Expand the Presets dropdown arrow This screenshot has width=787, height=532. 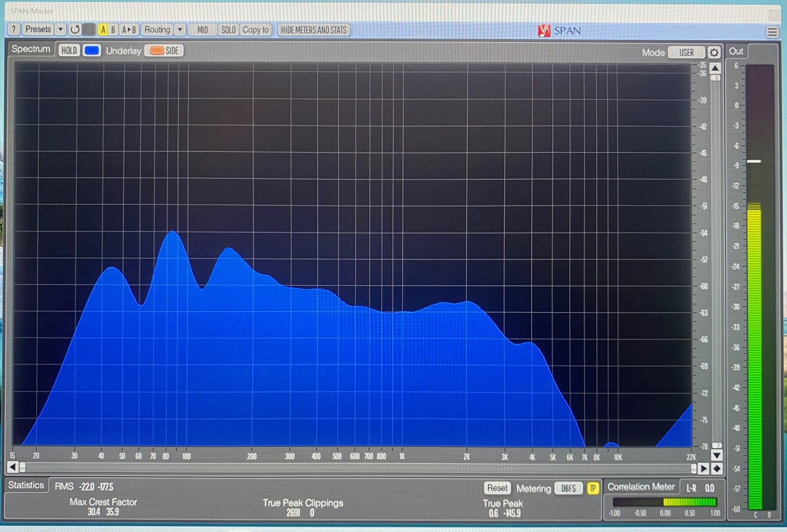(60, 29)
